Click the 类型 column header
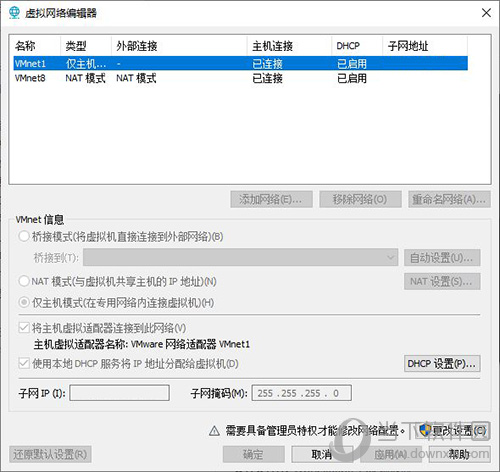Screen dimensions: 500x472 pyautogui.click(x=86, y=46)
